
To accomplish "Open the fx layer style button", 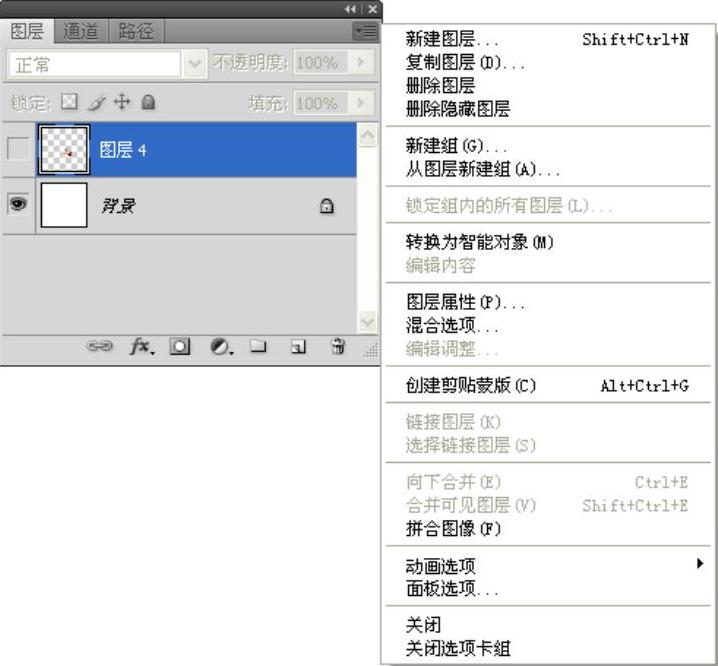I will [142, 346].
